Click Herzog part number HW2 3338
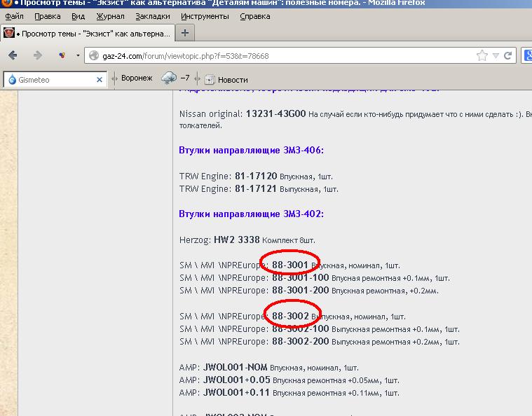This screenshot has height=416, width=532. pyautogui.click(x=236, y=240)
